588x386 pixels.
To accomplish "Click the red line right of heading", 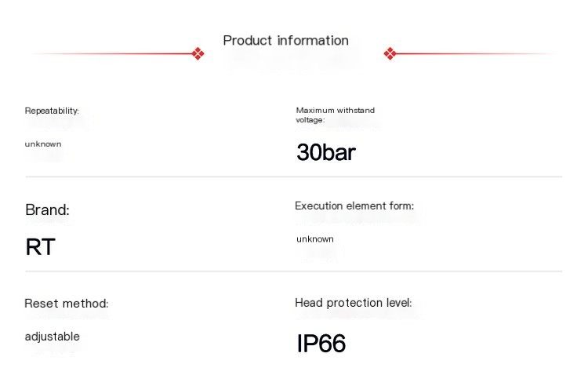I will (x=475, y=53).
